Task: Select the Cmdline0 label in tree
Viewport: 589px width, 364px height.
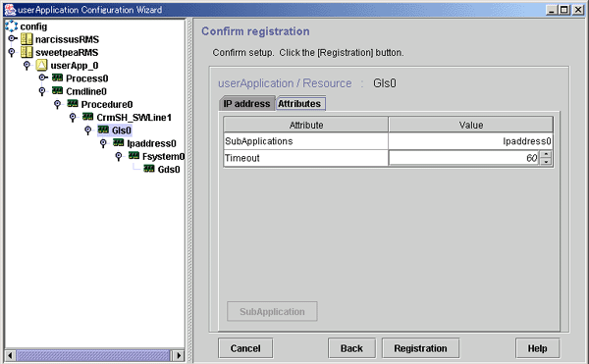Action: click(x=86, y=91)
